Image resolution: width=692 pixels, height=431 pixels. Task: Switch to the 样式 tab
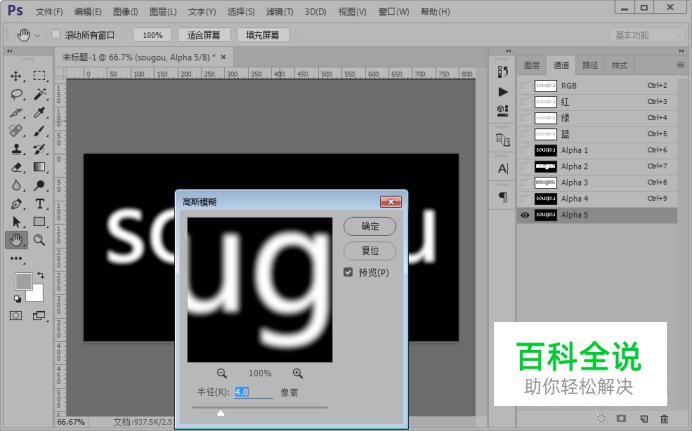[619, 66]
